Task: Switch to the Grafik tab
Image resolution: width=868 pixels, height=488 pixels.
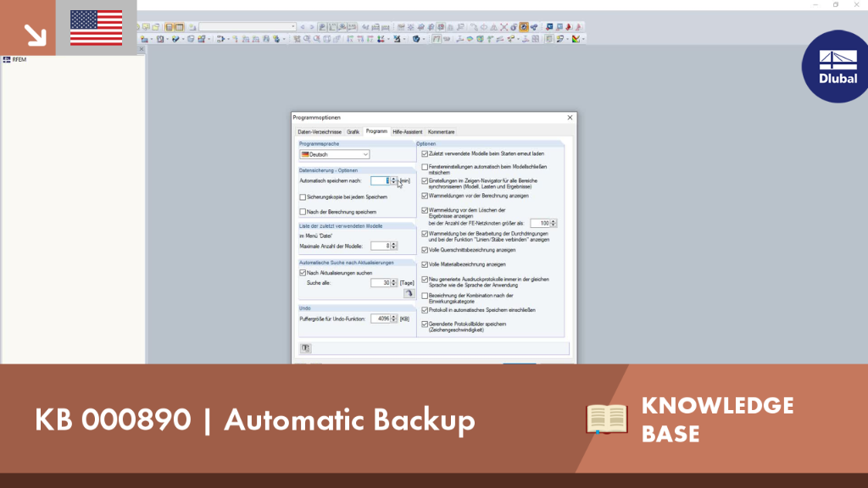Action: click(x=353, y=131)
